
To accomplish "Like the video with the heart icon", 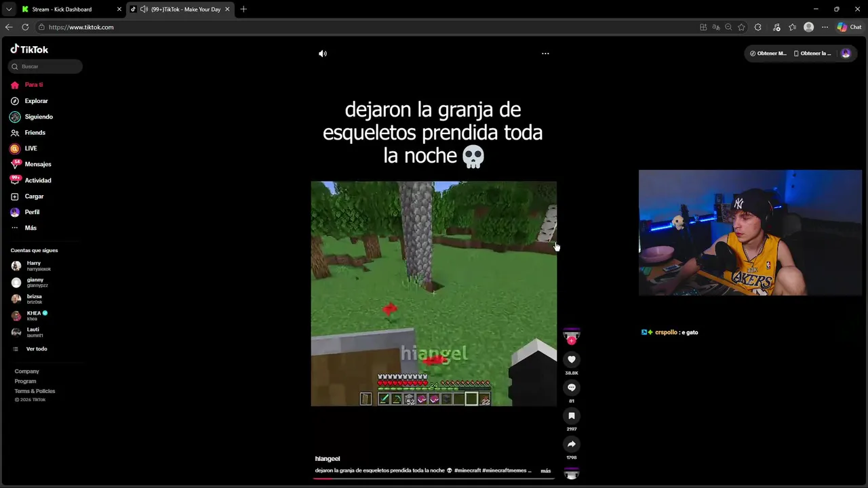I will [x=572, y=360].
